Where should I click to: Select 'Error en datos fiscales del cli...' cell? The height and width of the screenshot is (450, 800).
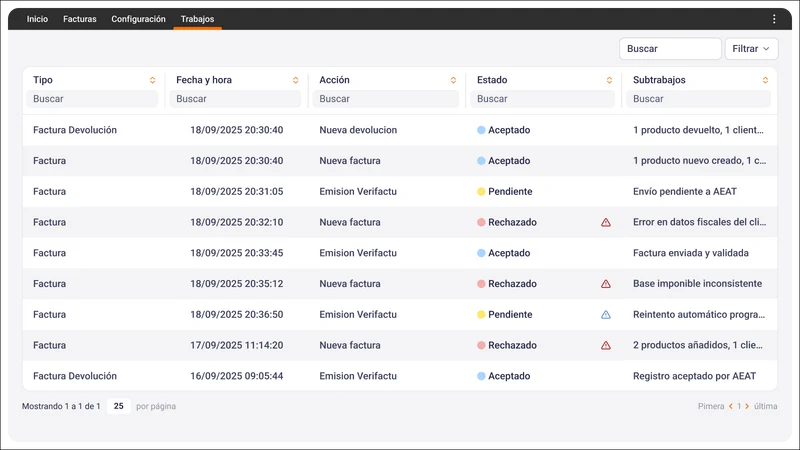click(699, 222)
